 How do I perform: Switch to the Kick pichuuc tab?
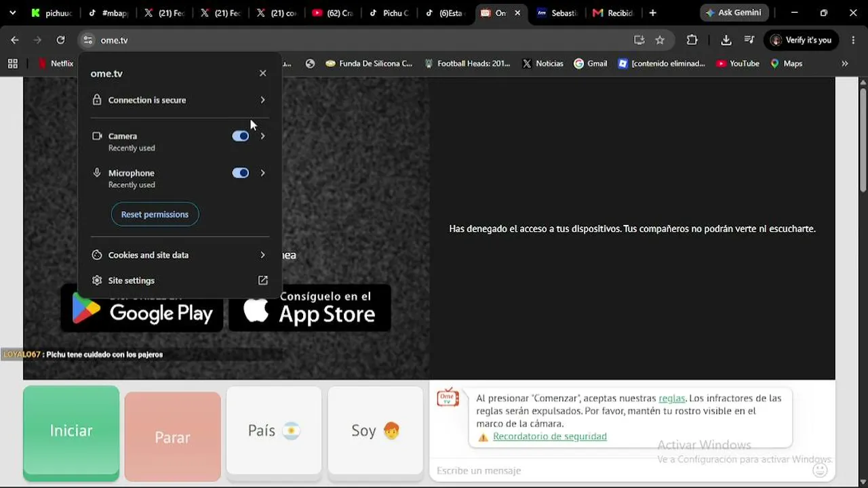click(52, 13)
